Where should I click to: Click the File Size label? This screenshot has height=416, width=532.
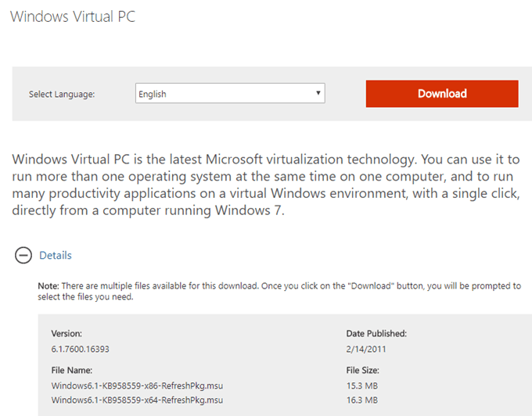point(366,371)
